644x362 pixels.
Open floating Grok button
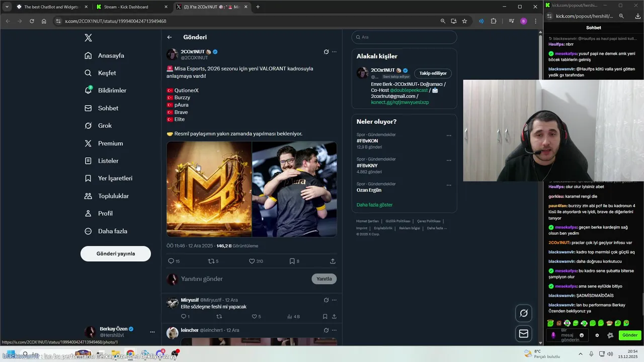click(524, 313)
